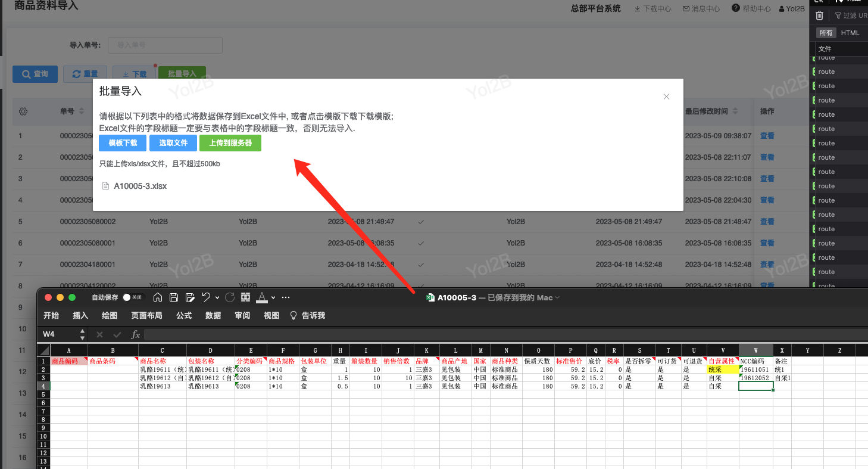Select the HTML filter tab in network panel
Screen dimensions: 868x469
(x=850, y=33)
